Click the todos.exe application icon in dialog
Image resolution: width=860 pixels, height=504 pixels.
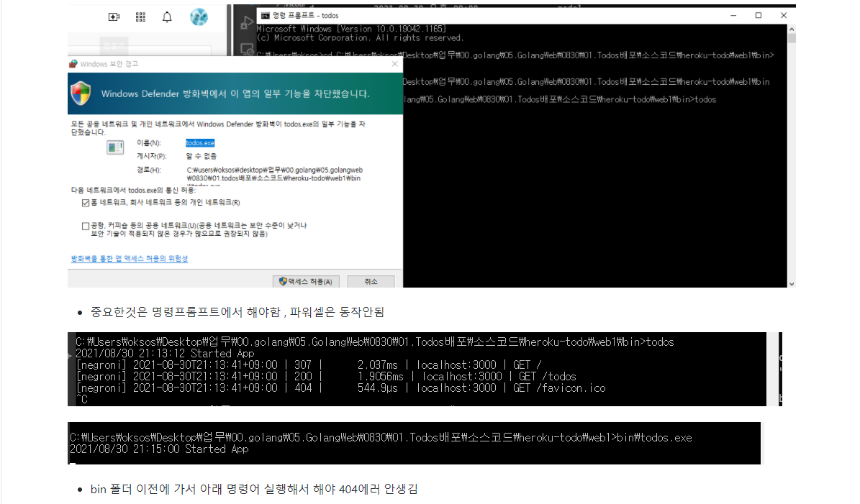[x=115, y=147]
